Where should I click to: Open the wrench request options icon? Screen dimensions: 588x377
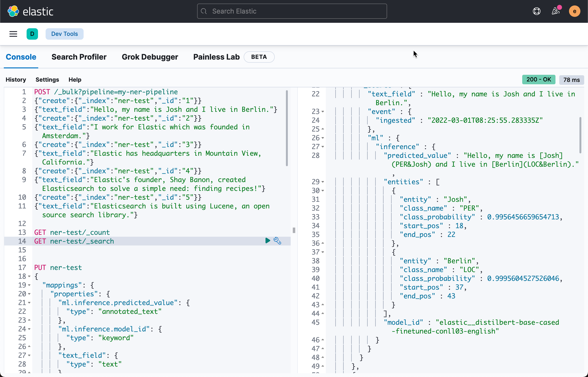click(277, 241)
